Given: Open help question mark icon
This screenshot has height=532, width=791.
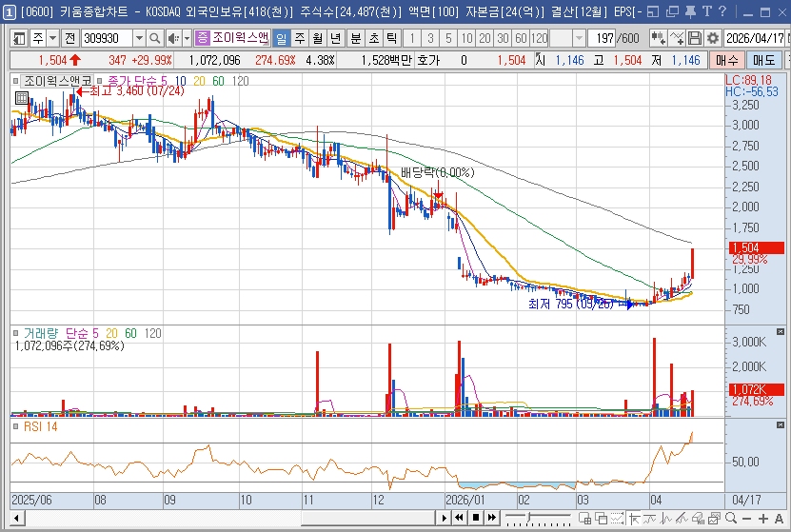Looking at the screenshot, I should (x=722, y=11).
